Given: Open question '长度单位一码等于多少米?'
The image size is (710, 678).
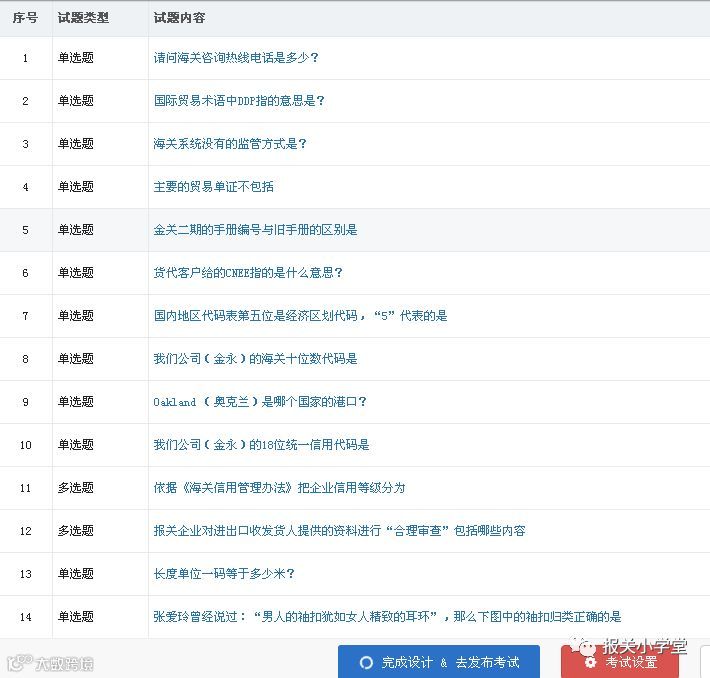Looking at the screenshot, I should click(x=224, y=574).
